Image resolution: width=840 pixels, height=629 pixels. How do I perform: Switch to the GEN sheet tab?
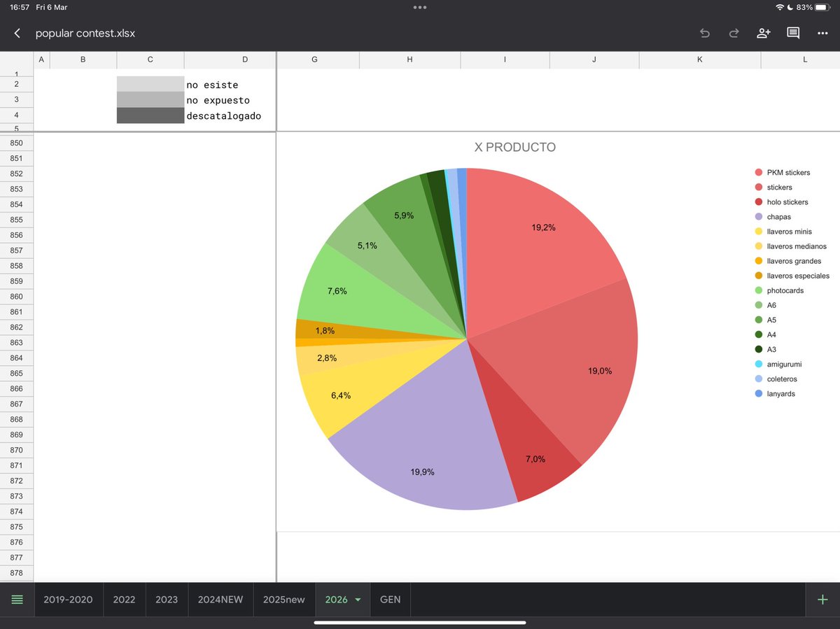pyautogui.click(x=390, y=600)
